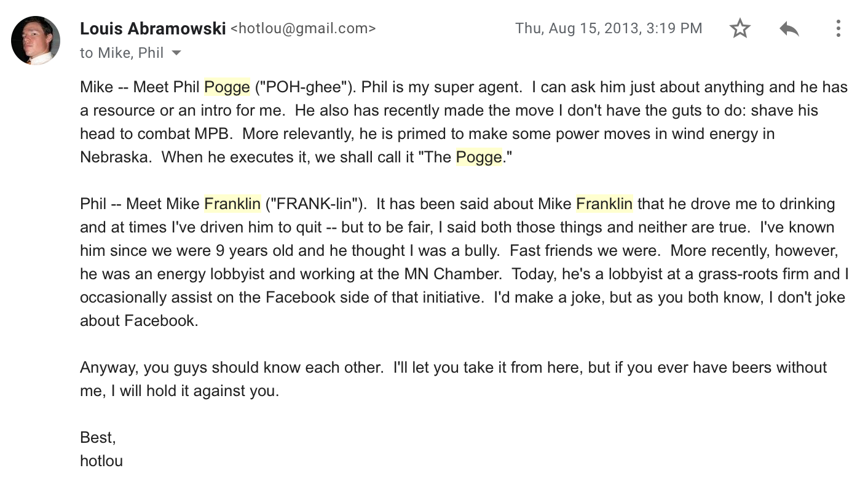The height and width of the screenshot is (492, 868).
Task: Click the hotlou@gmail.com sender address
Action: click(x=302, y=28)
